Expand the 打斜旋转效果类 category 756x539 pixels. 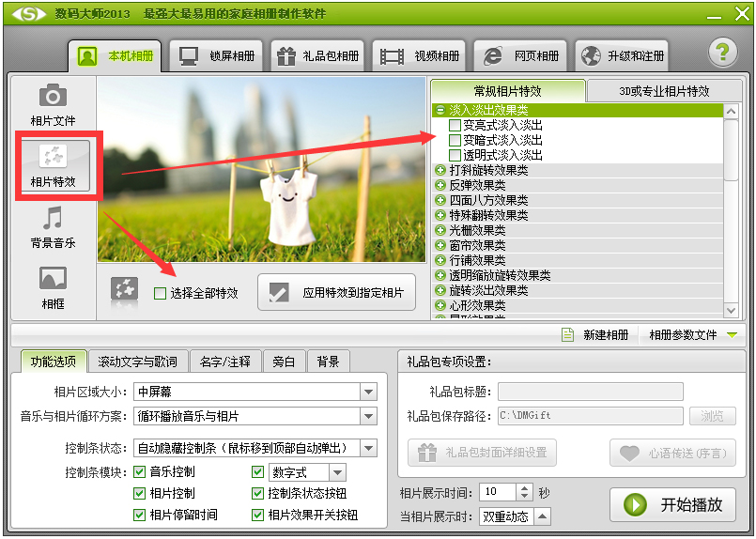440,170
